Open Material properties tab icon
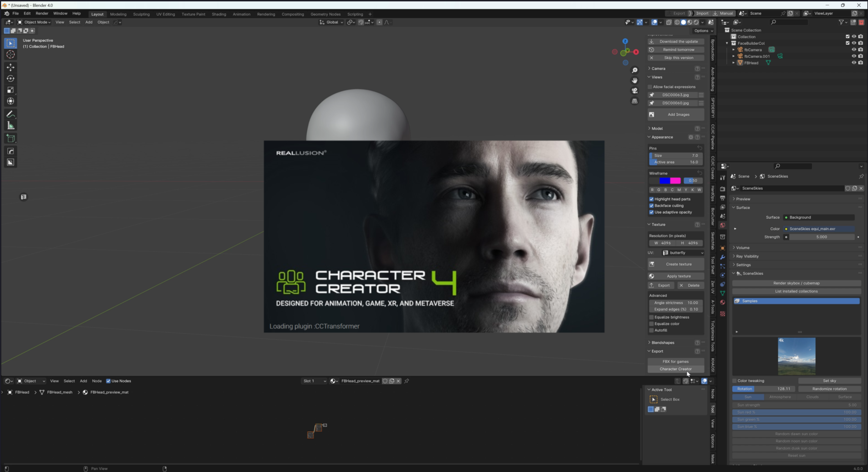The width and height of the screenshot is (868, 472). 723,302
